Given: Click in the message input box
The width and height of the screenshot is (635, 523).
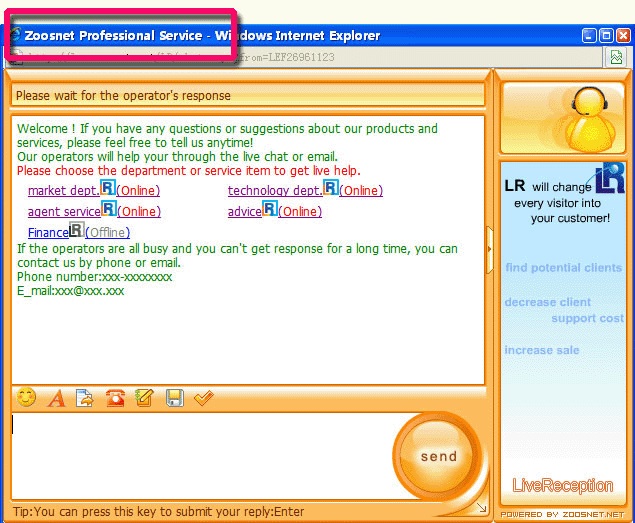Looking at the screenshot, I should click(202, 456).
